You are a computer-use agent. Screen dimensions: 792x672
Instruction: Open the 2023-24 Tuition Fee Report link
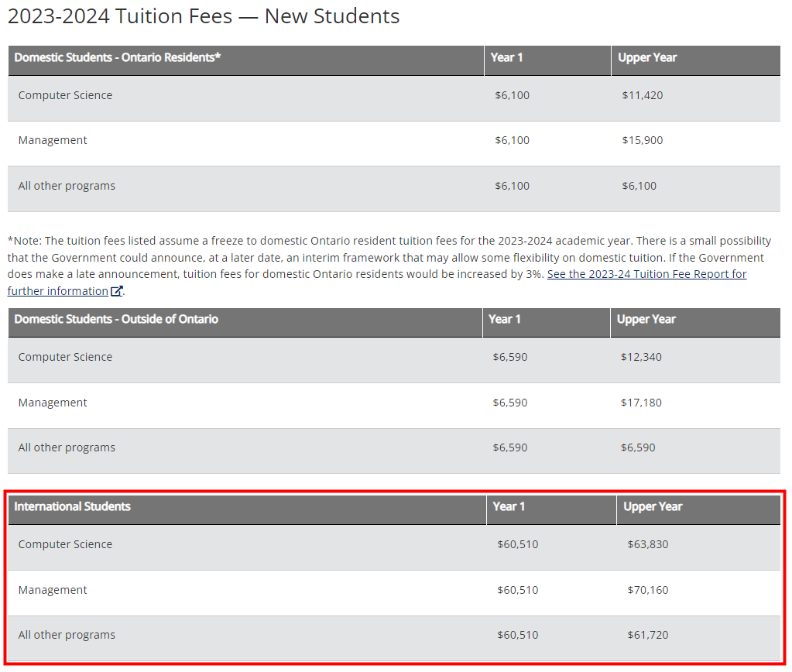coord(646,274)
